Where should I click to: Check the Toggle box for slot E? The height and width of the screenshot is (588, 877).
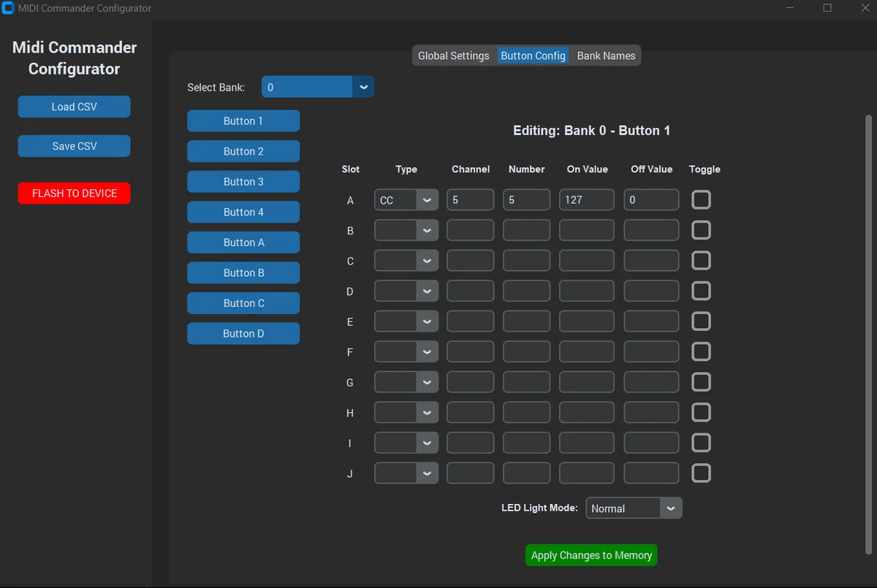701,321
